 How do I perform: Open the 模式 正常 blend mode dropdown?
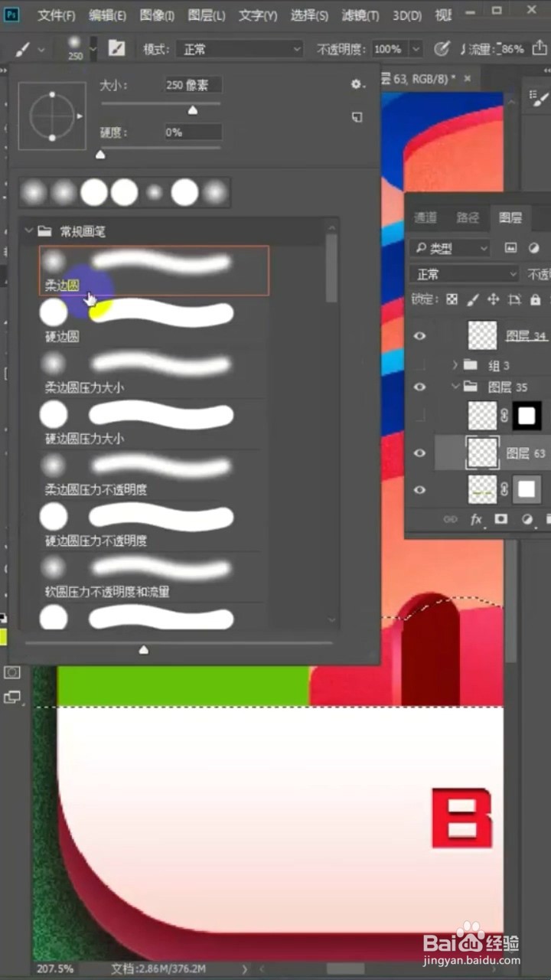click(240, 49)
